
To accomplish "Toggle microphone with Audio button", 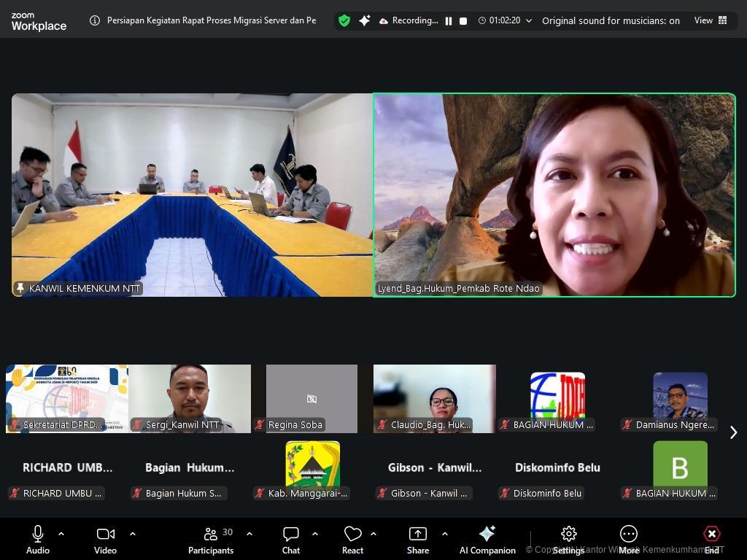I will click(38, 540).
